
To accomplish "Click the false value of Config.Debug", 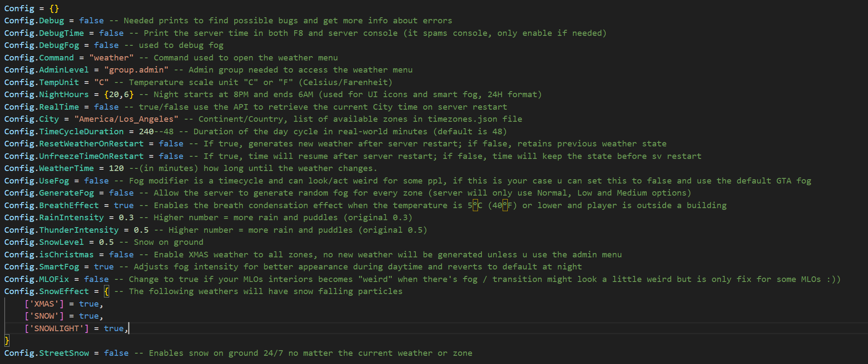I will [91, 21].
